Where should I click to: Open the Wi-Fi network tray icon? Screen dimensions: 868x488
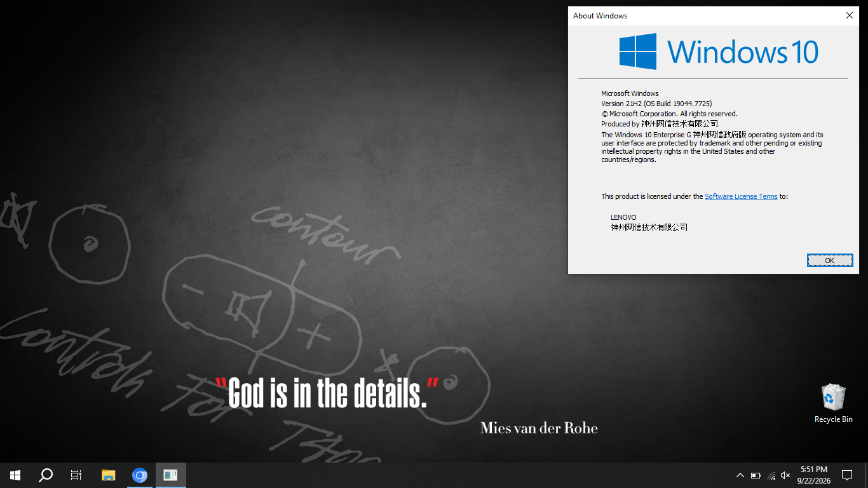click(x=771, y=475)
